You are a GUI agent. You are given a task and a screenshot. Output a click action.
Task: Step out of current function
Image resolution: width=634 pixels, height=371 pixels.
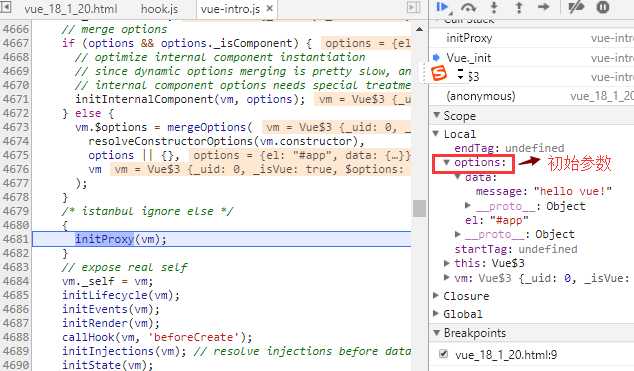coord(519,7)
